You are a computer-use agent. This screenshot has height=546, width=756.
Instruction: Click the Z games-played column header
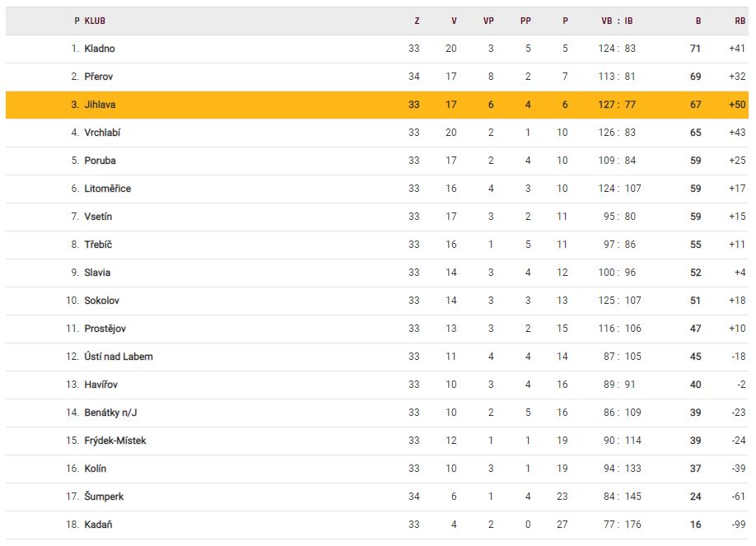pos(417,21)
